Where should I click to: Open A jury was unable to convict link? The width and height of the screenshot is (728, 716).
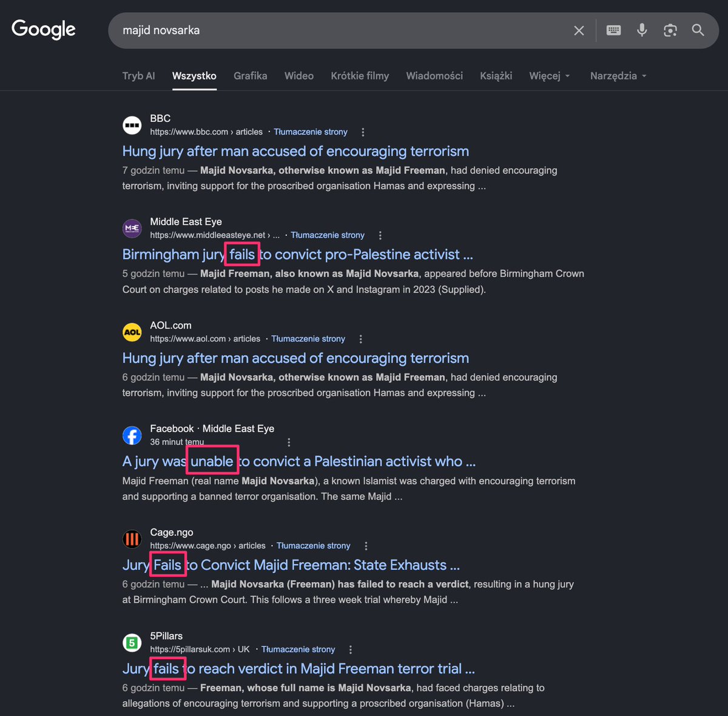coord(299,461)
